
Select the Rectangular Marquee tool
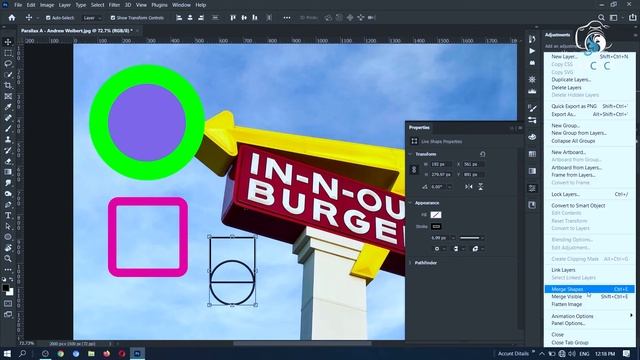[x=8, y=53]
